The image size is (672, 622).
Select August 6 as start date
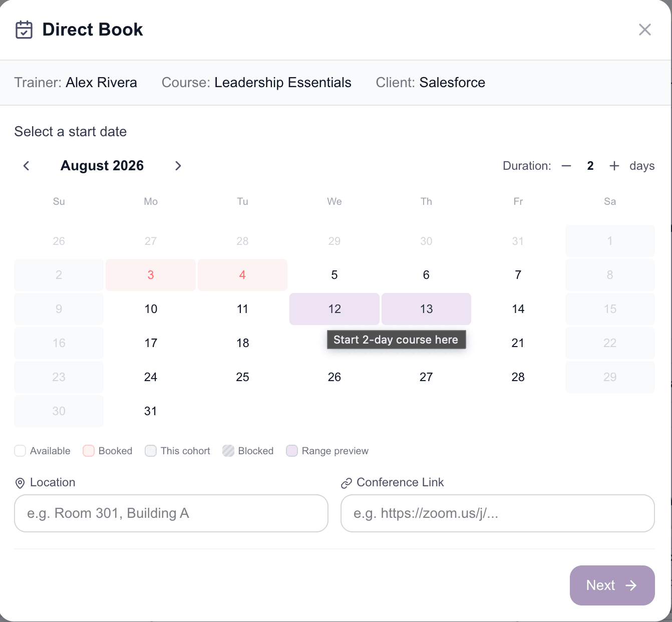point(426,275)
